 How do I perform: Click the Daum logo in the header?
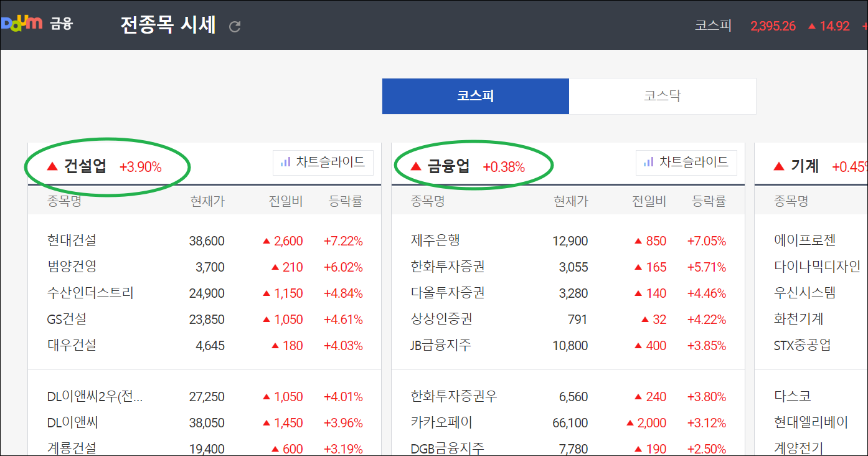(x=22, y=24)
